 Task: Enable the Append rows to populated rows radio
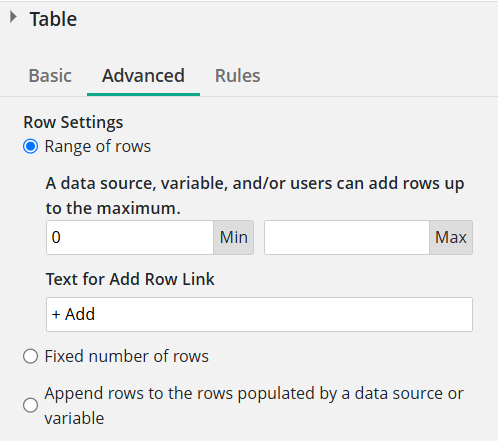pyautogui.click(x=30, y=405)
